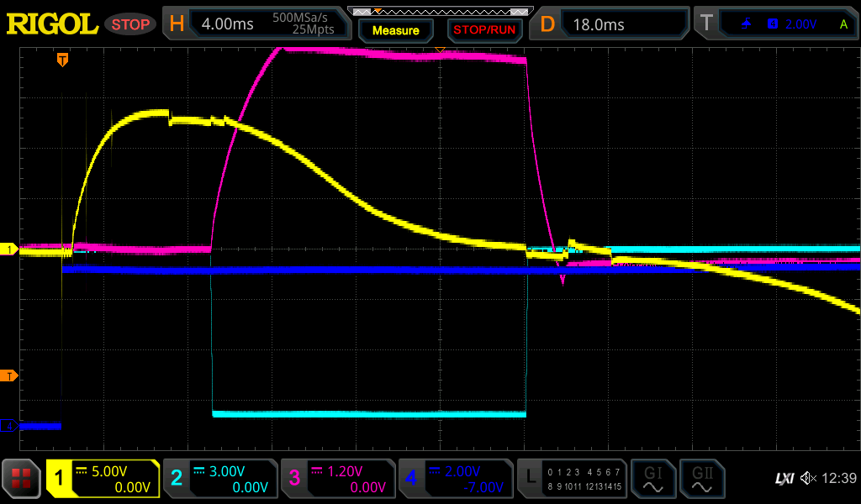Open the function navigation grid icon
Screen dimensions: 861x504
point(21,479)
